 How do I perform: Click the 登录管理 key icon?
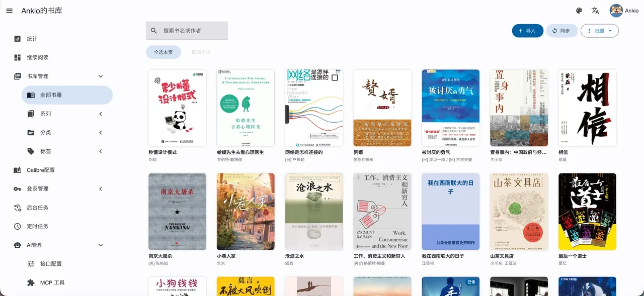click(x=18, y=189)
